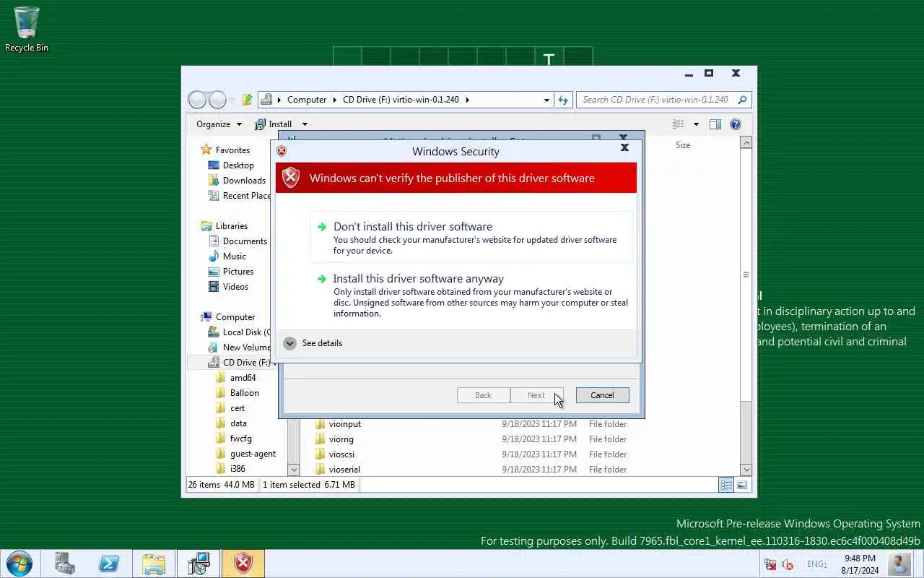924x578 pixels.
Task: Select vioinput folder in file list
Action: click(x=338, y=424)
